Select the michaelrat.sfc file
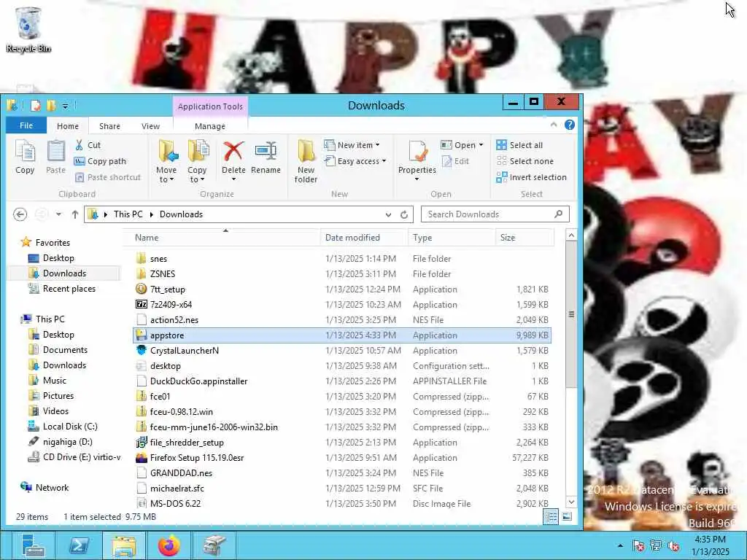This screenshot has height=560, width=747. tap(341, 488)
